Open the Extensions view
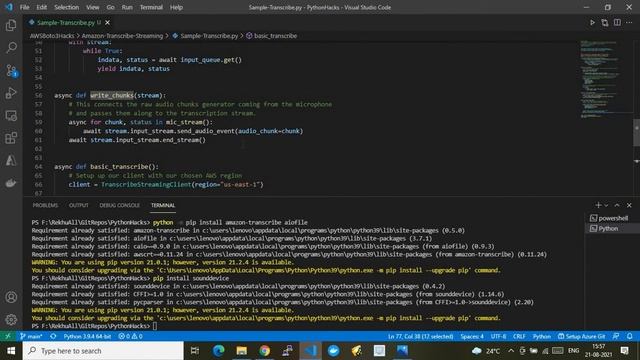 11,138
